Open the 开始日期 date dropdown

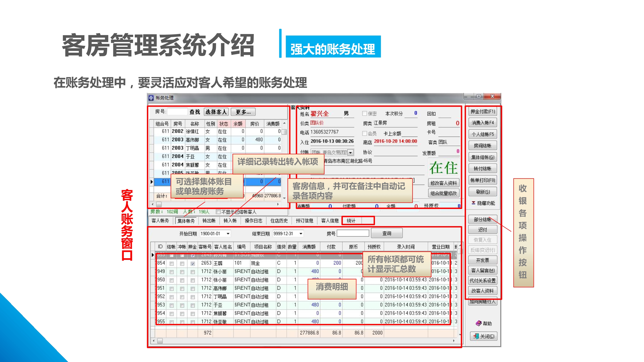(228, 234)
